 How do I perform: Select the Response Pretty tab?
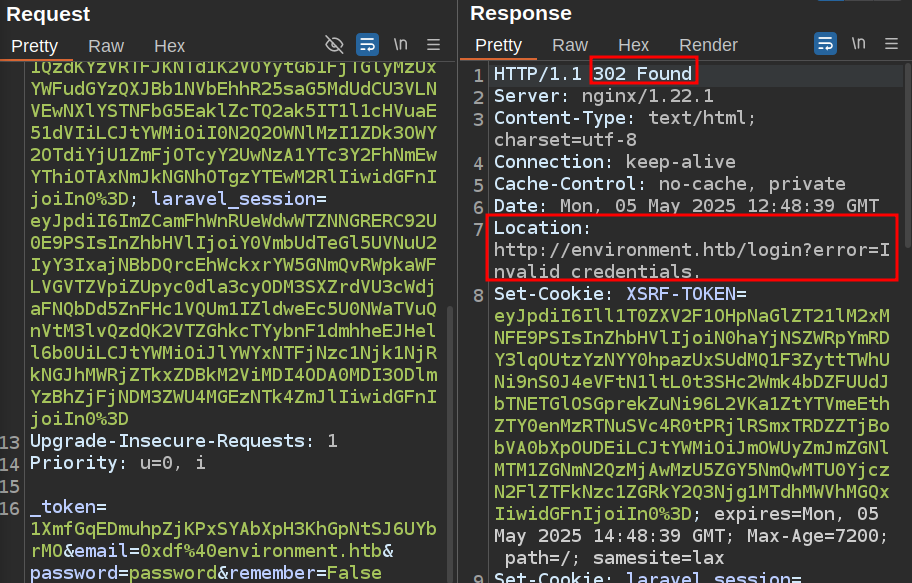point(498,45)
